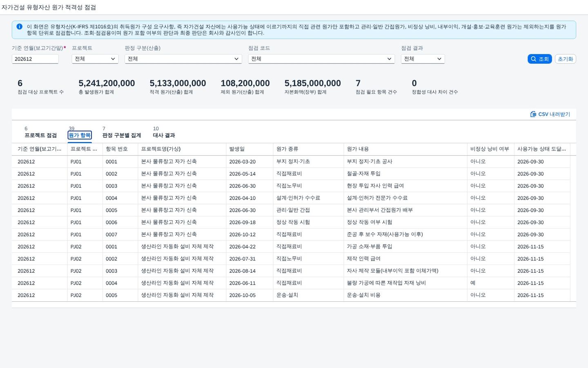Click the 5,133,000,000 적격 원가 value
The image size is (588, 368).
click(x=178, y=83)
